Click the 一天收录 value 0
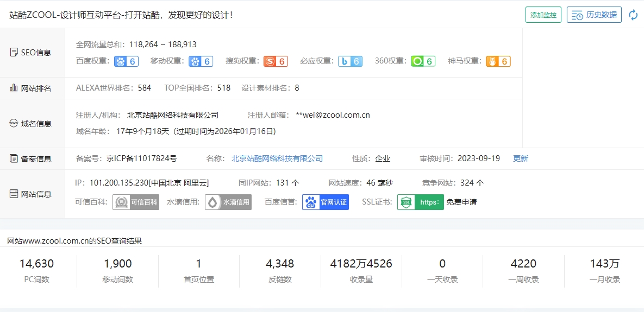The height and width of the screenshot is (312, 644). [442, 264]
